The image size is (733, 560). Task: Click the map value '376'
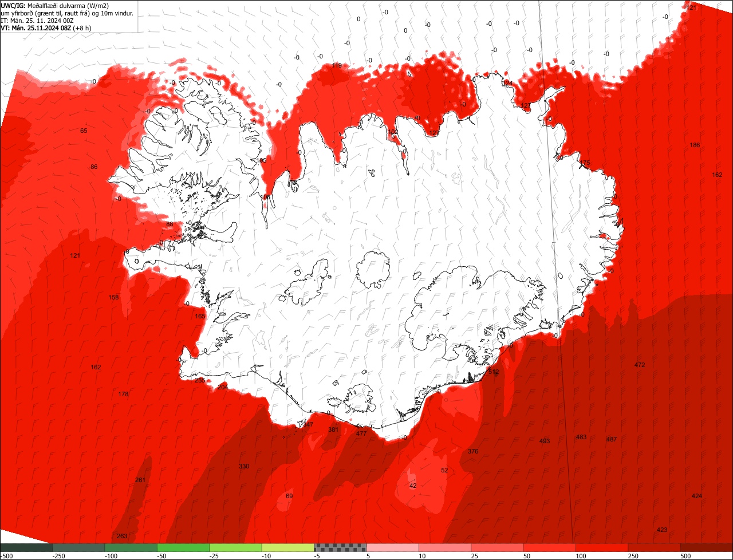473,451
